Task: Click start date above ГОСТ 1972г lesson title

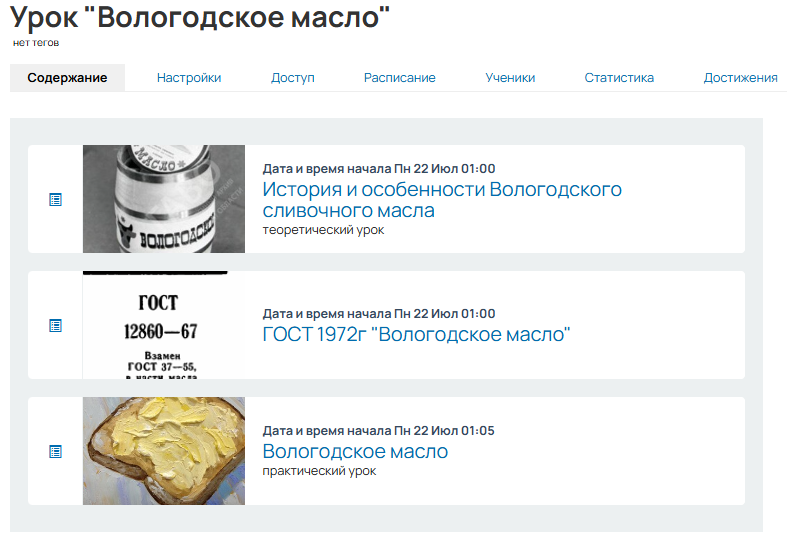Action: point(379,314)
